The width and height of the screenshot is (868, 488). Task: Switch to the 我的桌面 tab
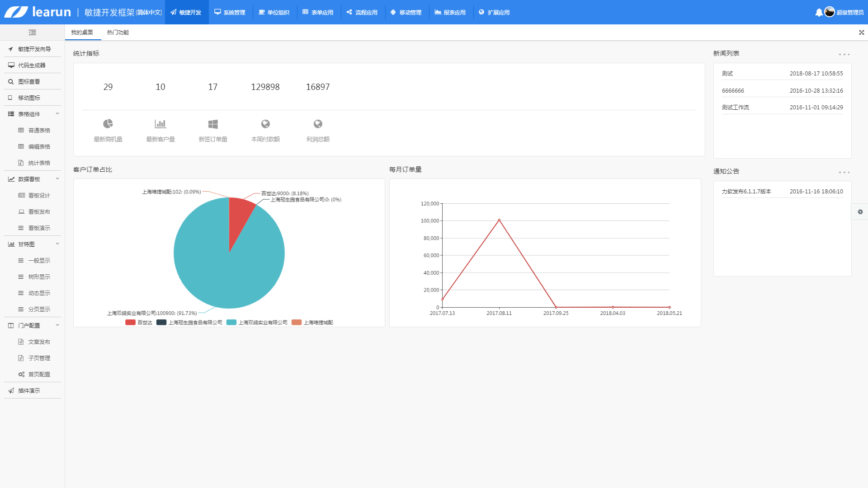click(82, 32)
